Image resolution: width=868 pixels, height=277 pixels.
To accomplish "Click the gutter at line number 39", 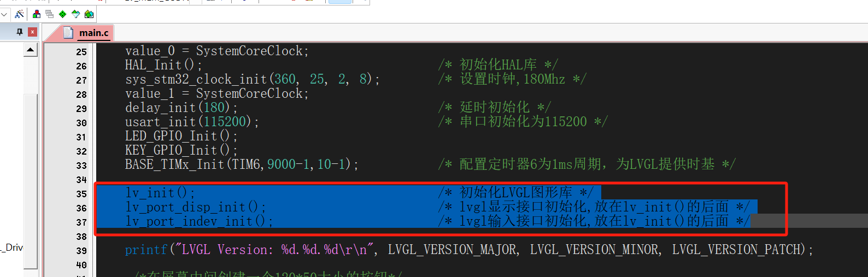I will (81, 251).
